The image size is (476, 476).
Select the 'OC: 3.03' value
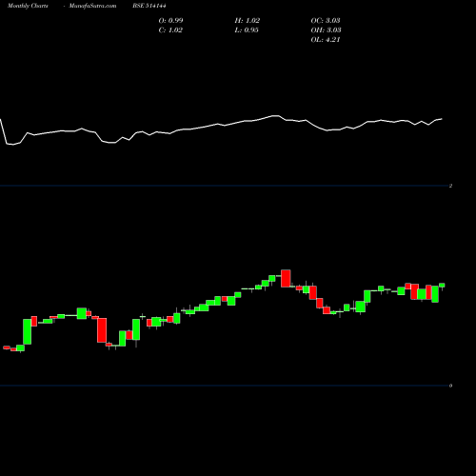(326, 20)
